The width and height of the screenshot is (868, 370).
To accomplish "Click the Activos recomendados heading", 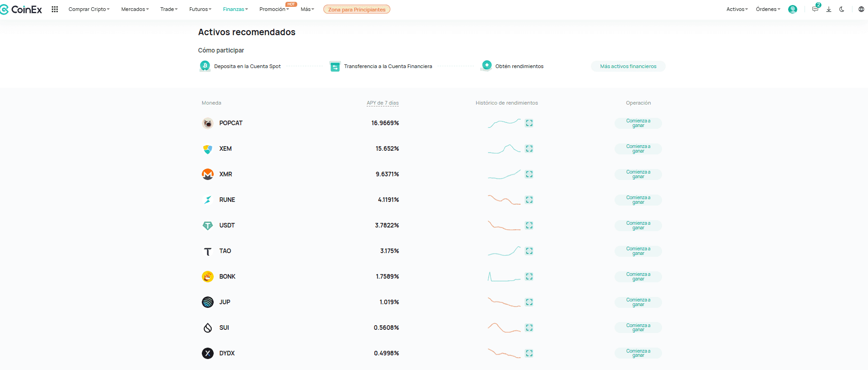I will 247,32.
